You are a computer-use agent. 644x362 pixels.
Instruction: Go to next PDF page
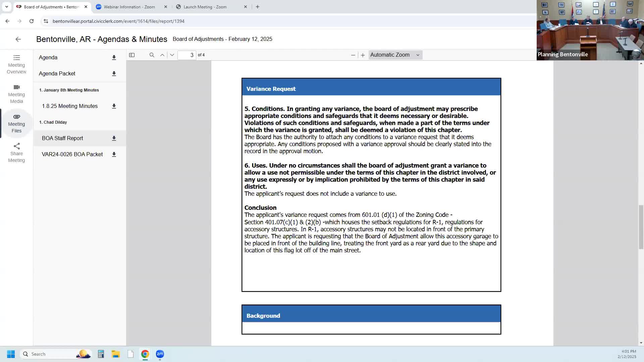tap(172, 55)
